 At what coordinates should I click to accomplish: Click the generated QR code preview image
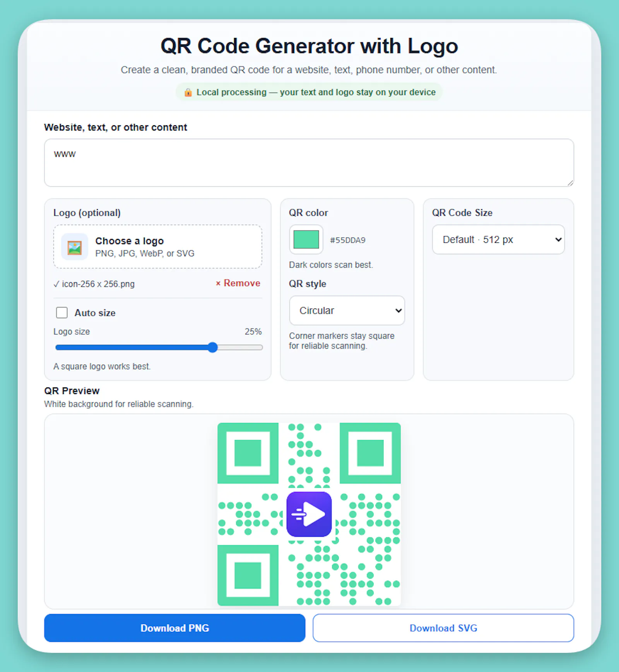click(309, 514)
